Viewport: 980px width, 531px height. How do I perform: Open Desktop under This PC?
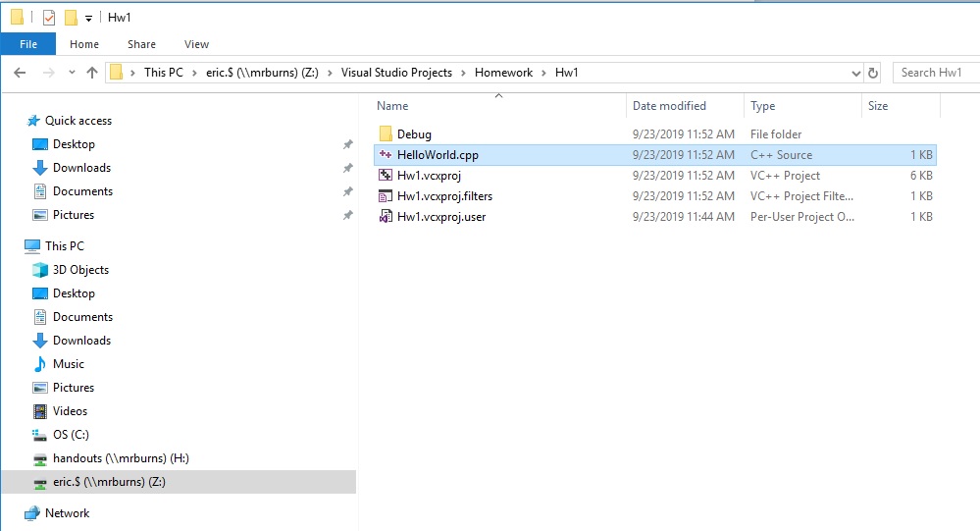coord(74,292)
